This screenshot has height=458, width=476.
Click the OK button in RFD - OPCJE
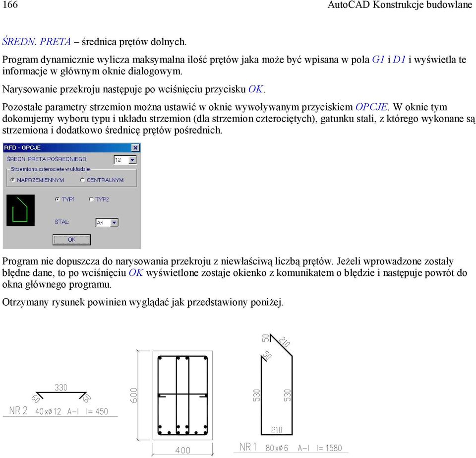coord(71,240)
